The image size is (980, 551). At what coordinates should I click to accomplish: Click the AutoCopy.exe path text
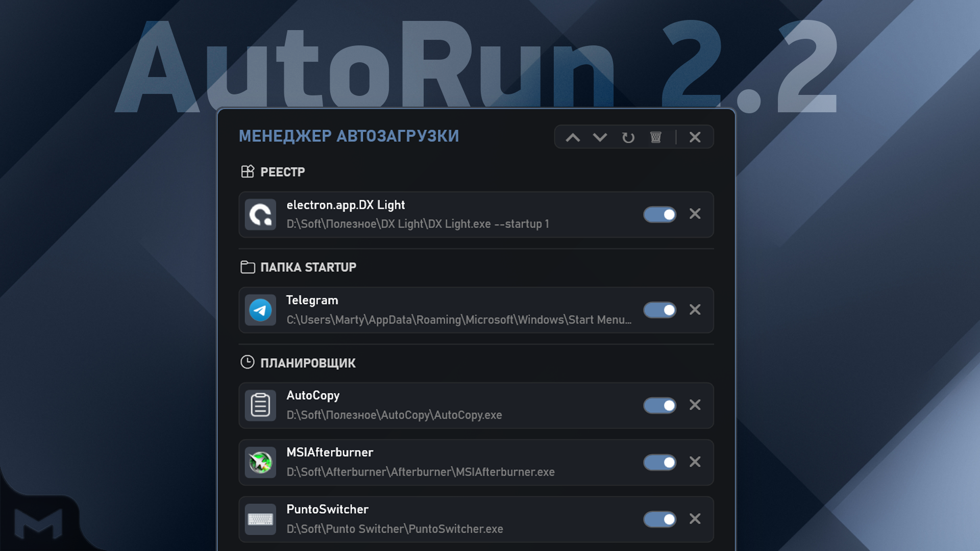(394, 415)
